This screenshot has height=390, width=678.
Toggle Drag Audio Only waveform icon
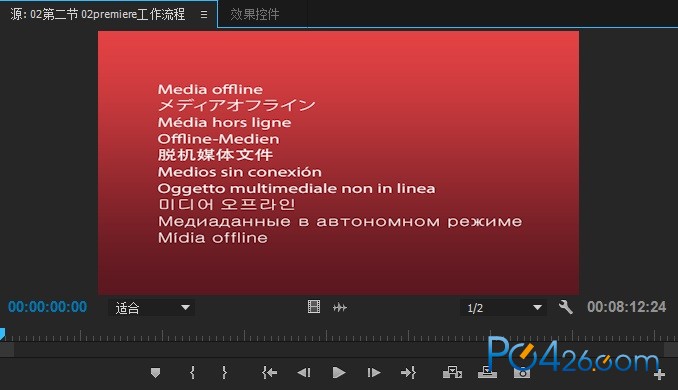click(340, 307)
